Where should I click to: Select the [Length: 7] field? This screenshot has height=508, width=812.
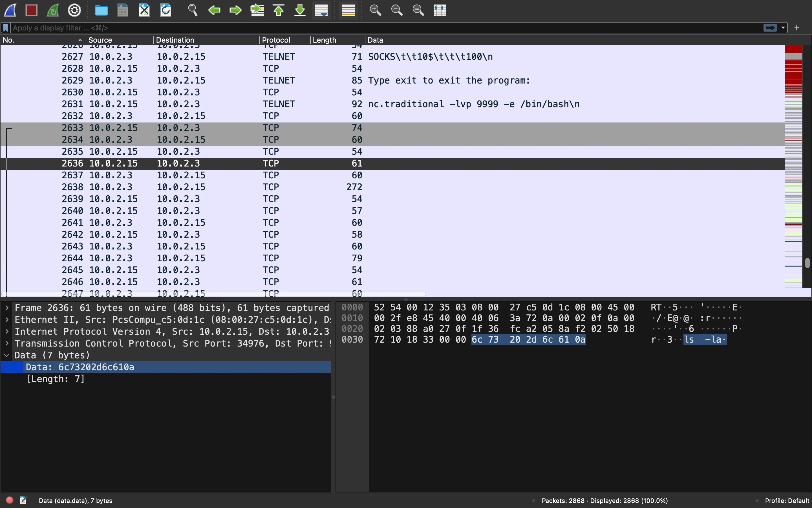tap(166, 379)
